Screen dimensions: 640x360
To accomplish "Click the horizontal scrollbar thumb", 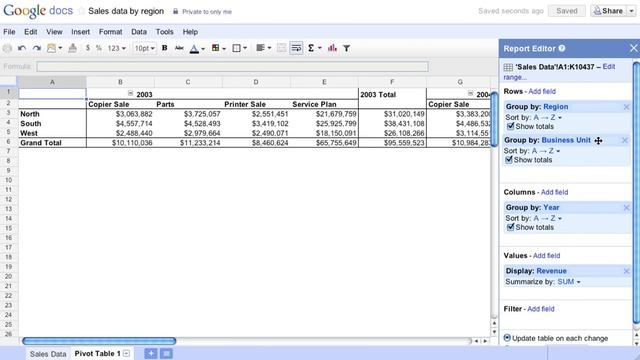I will tap(99, 341).
